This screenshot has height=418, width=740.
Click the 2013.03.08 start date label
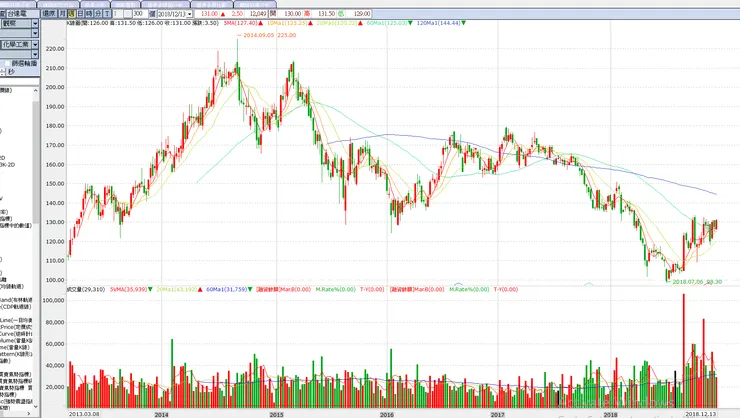click(x=84, y=414)
